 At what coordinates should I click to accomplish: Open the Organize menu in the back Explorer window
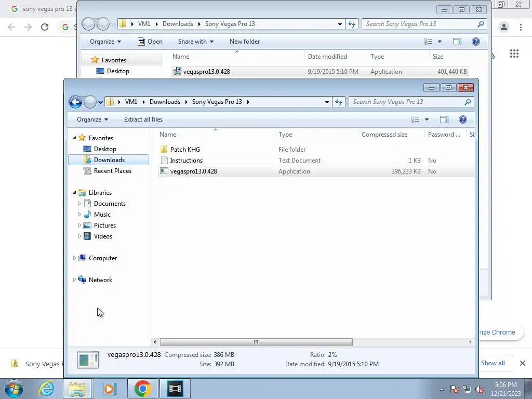pyautogui.click(x=105, y=42)
